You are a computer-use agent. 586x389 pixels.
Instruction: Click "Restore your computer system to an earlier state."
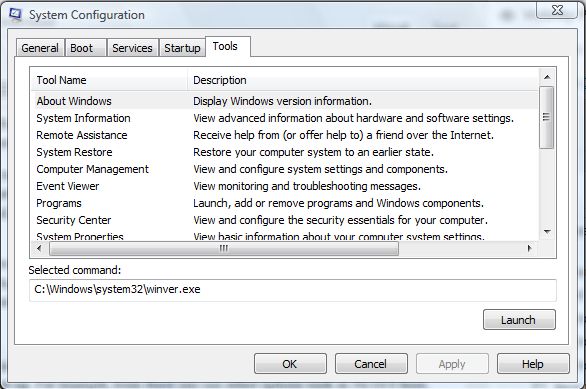click(313, 152)
